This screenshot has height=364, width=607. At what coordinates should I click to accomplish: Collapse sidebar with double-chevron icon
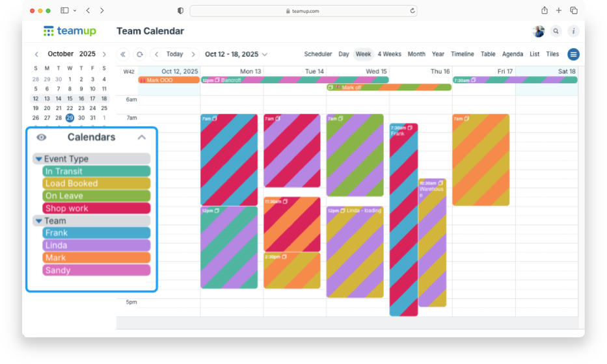(x=123, y=55)
